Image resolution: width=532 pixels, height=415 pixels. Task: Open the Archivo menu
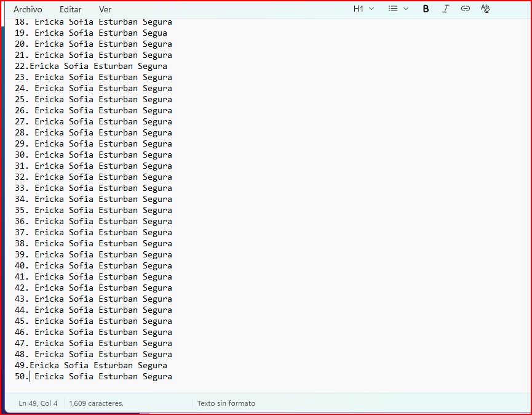28,9
